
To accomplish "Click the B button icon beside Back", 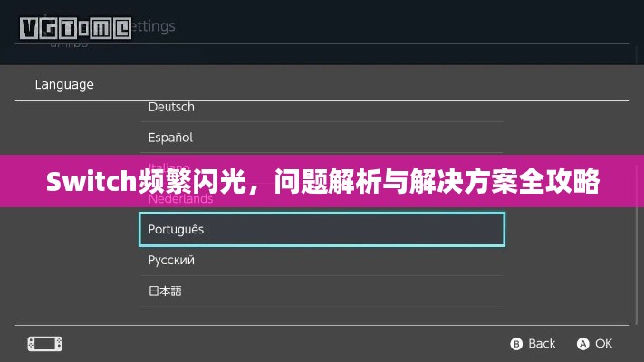I will [x=516, y=344].
